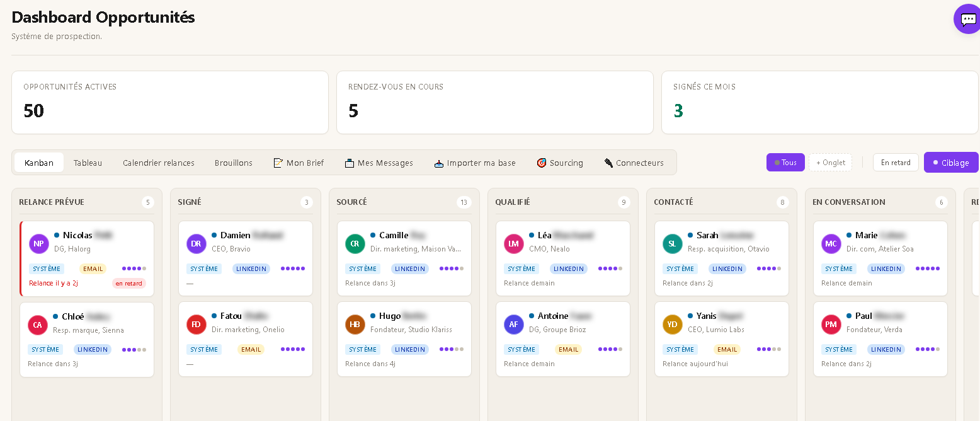Screen dimensions: 980x421
Task: Click the Email tag on Antoine card
Action: [569, 350]
